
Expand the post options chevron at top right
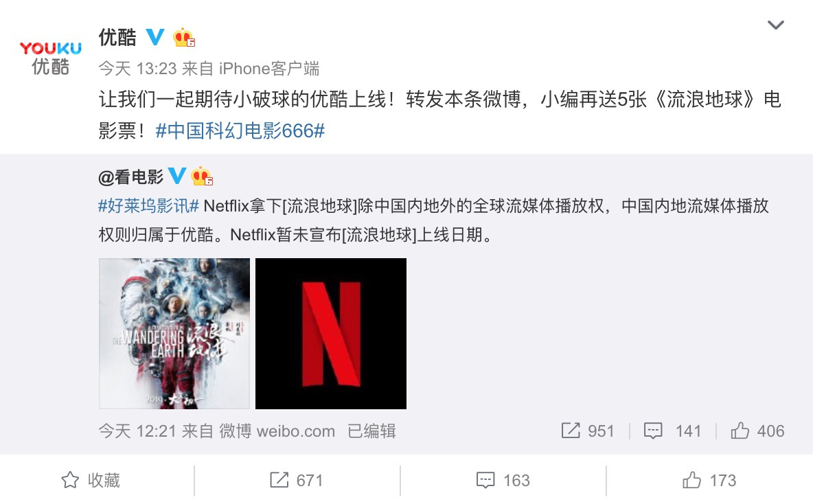[776, 25]
